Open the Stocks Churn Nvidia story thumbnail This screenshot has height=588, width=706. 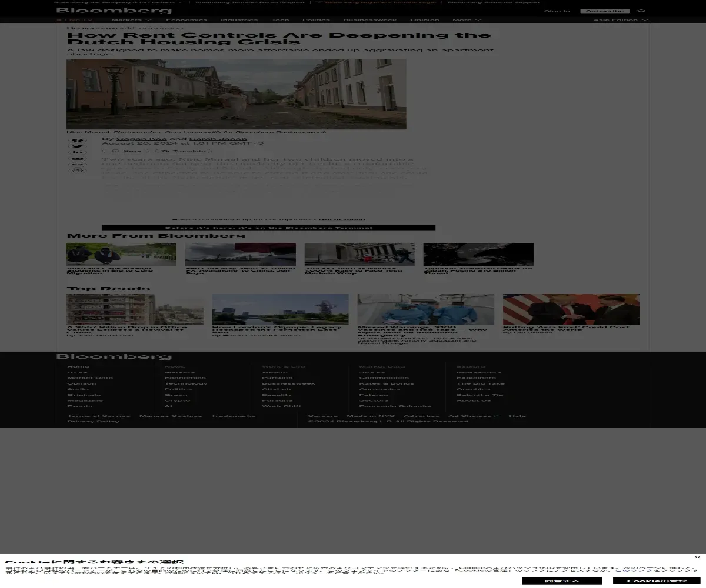click(359, 254)
